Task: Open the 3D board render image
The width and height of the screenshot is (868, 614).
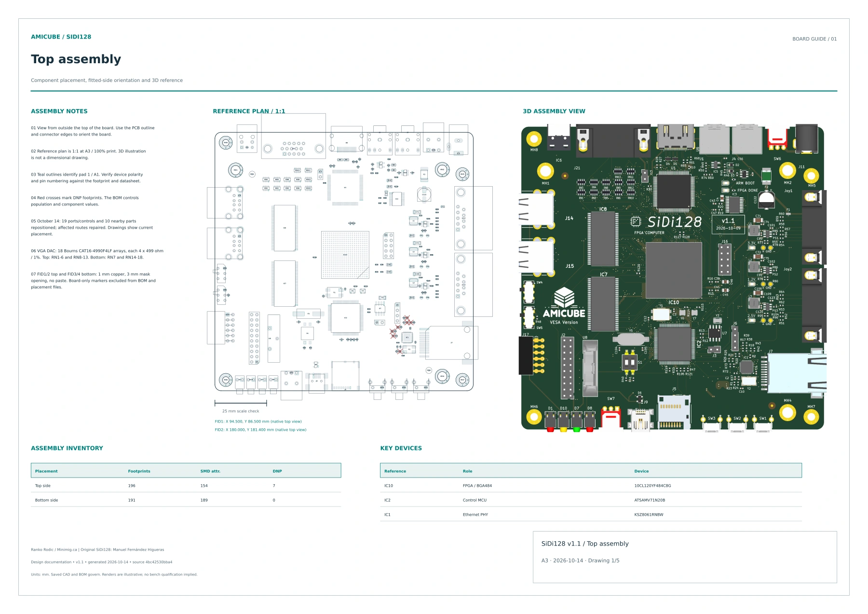Action: 674,277
